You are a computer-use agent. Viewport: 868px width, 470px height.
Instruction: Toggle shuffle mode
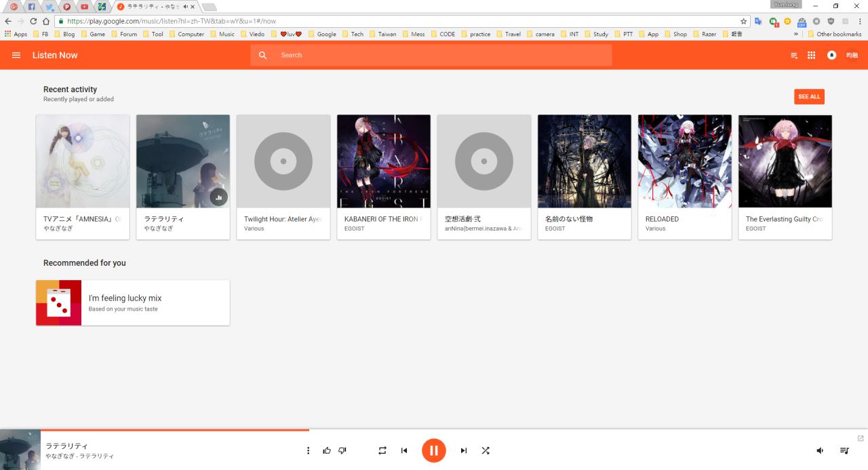coord(486,450)
